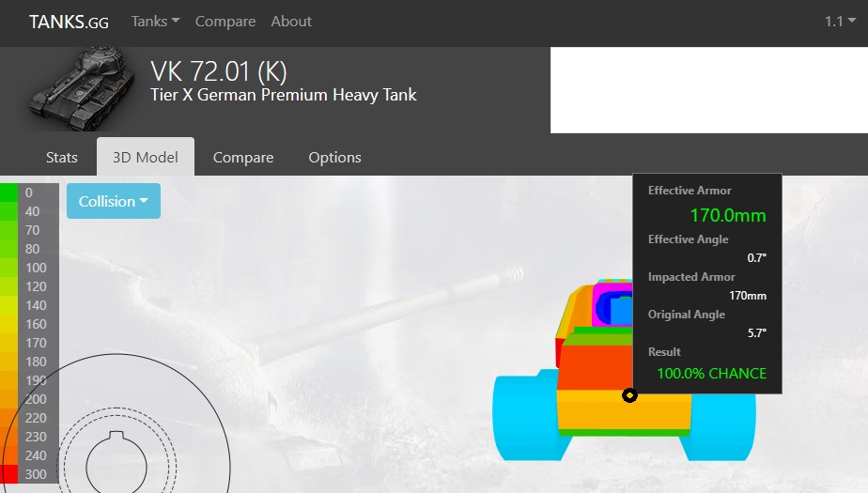Switch to the Compare tab below tank name
This screenshot has width=868, height=493.
click(x=243, y=157)
